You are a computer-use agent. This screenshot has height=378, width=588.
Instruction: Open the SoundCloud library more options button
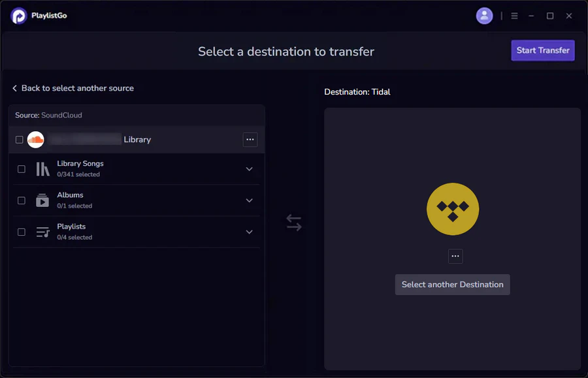pos(250,140)
